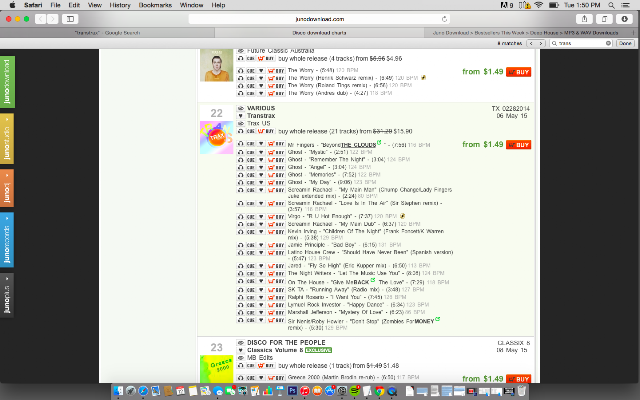The height and width of the screenshot is (400, 640).
Task: Expand options arrow for Greece 2000 track
Action: click(261, 378)
